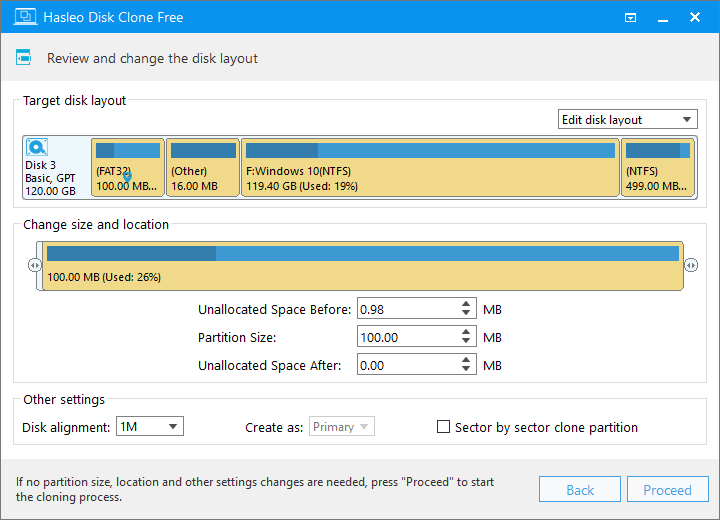Click Proceed to start cloning

[668, 490]
